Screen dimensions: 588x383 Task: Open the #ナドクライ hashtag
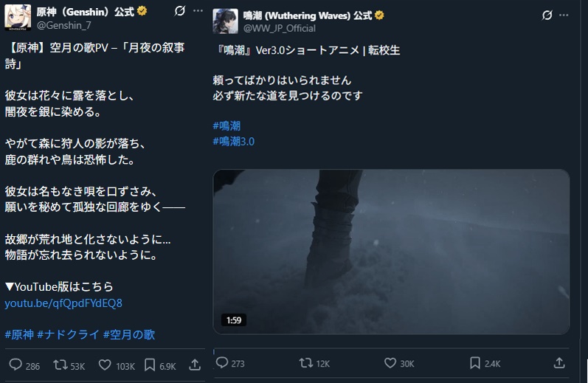tap(69, 334)
